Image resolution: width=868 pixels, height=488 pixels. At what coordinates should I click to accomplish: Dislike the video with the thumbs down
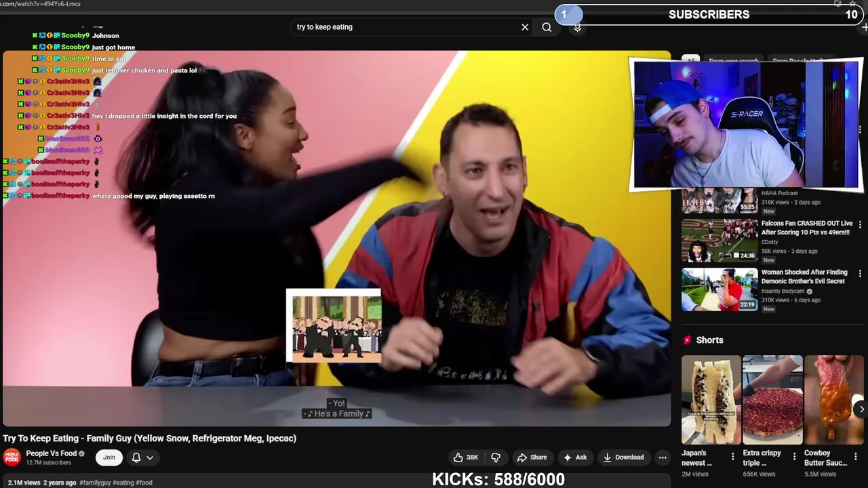pyautogui.click(x=496, y=457)
